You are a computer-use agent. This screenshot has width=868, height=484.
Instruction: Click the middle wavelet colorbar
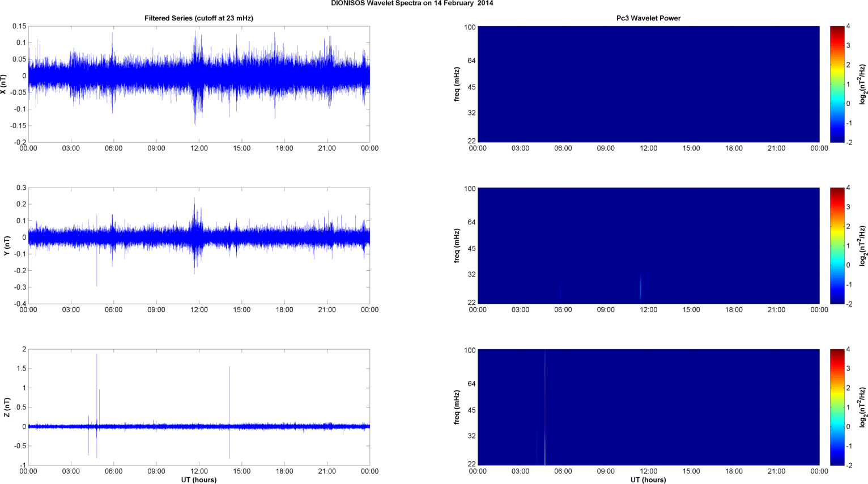(837, 245)
